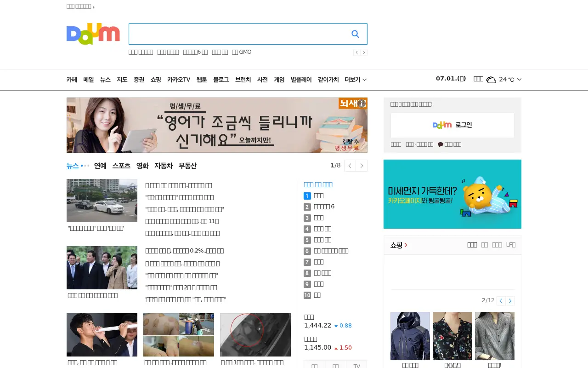Screen dimensions: 588x368
Task: Click the magnifier search button
Action: coord(355,34)
